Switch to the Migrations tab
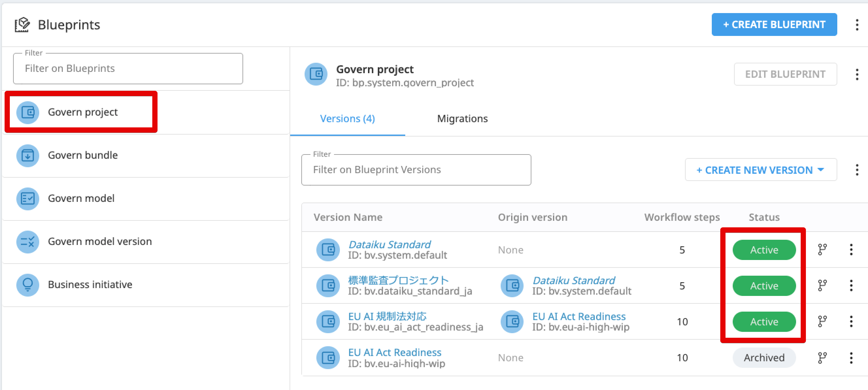 point(462,119)
